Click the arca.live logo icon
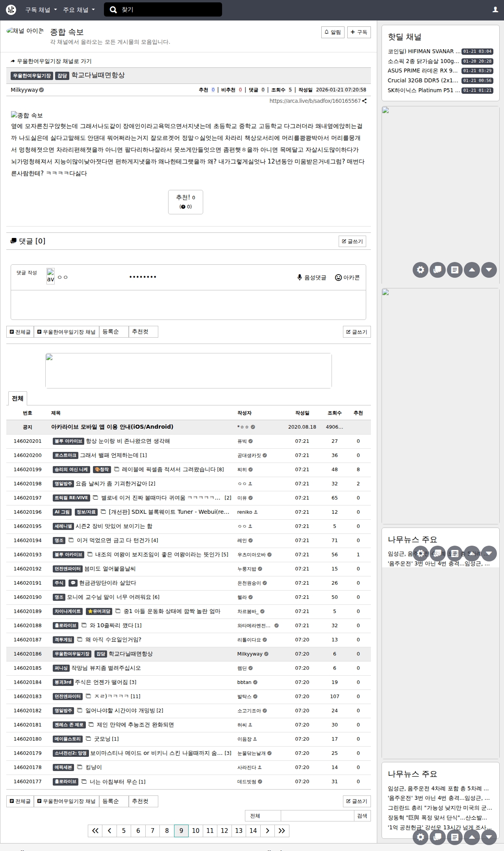 pos(11,10)
